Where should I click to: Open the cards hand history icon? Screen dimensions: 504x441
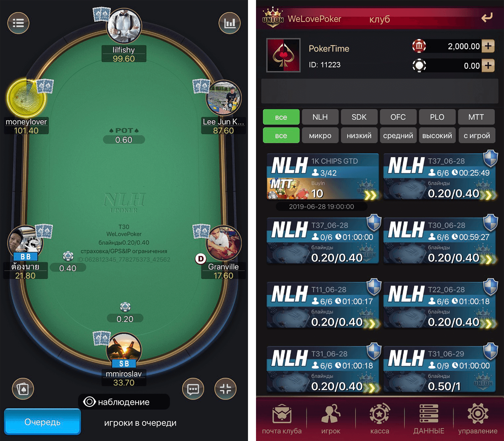pos(23,389)
